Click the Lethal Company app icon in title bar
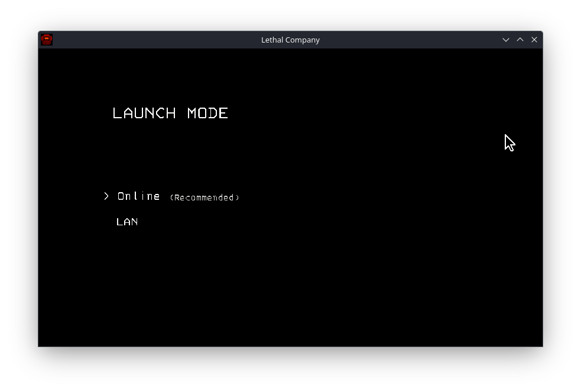The height and width of the screenshot is (392, 581). point(47,40)
